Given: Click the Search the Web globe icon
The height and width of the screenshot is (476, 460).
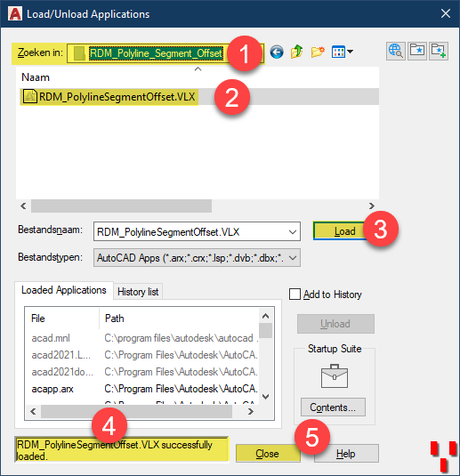Looking at the screenshot, I should (396, 51).
